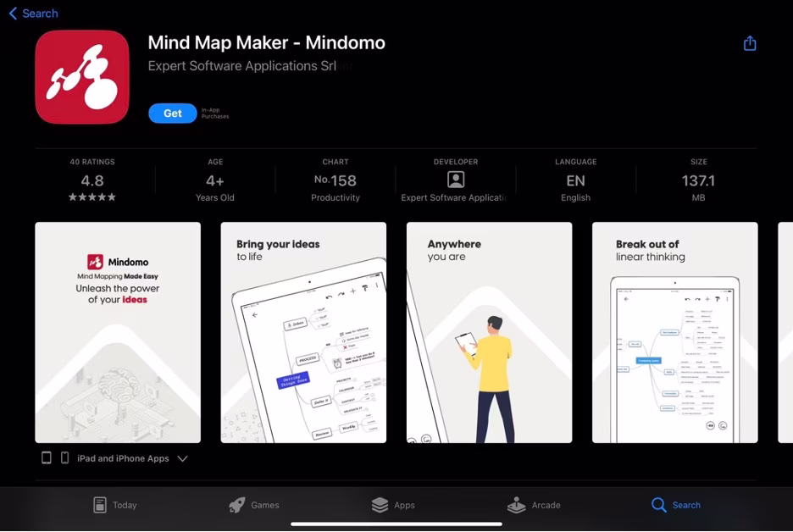Tap the 4+ age rating info
The height and width of the screenshot is (532, 793).
coord(215,180)
